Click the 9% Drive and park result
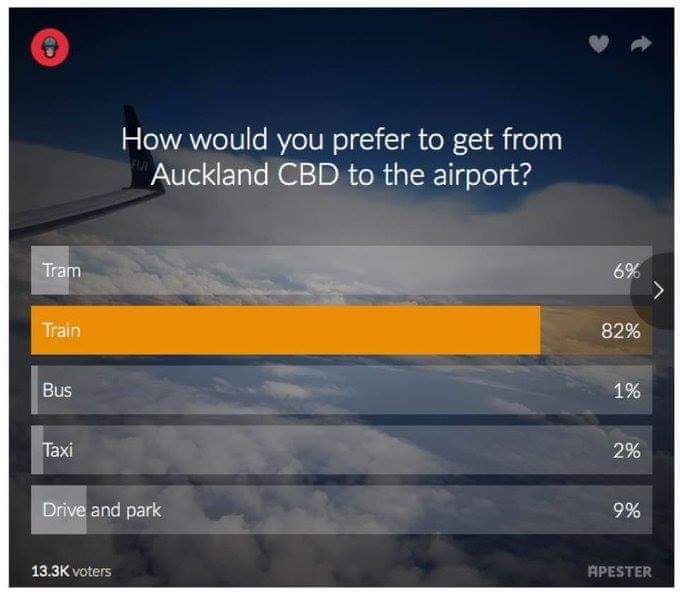The height and width of the screenshot is (594, 680). click(627, 511)
